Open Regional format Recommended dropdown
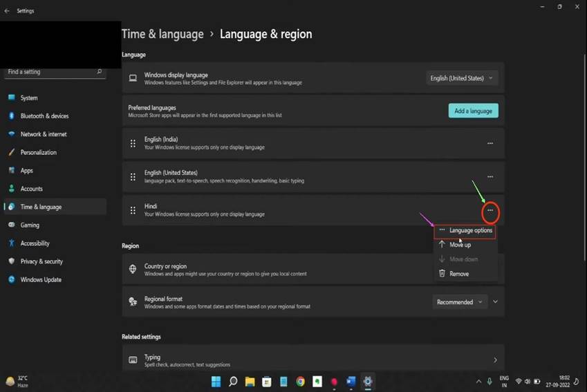Image resolution: width=587 pixels, height=392 pixels. coord(460,301)
